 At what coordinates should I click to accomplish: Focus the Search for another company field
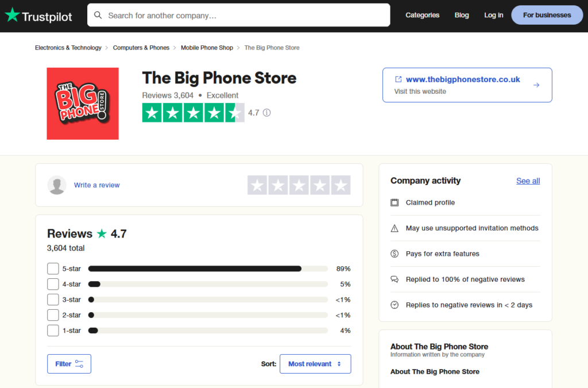click(x=238, y=15)
